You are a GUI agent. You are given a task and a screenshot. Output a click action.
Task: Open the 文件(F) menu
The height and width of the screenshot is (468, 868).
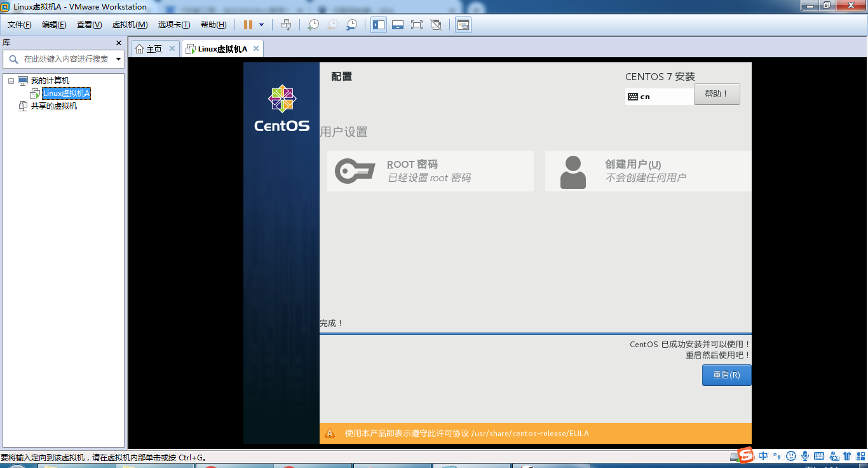(20, 25)
